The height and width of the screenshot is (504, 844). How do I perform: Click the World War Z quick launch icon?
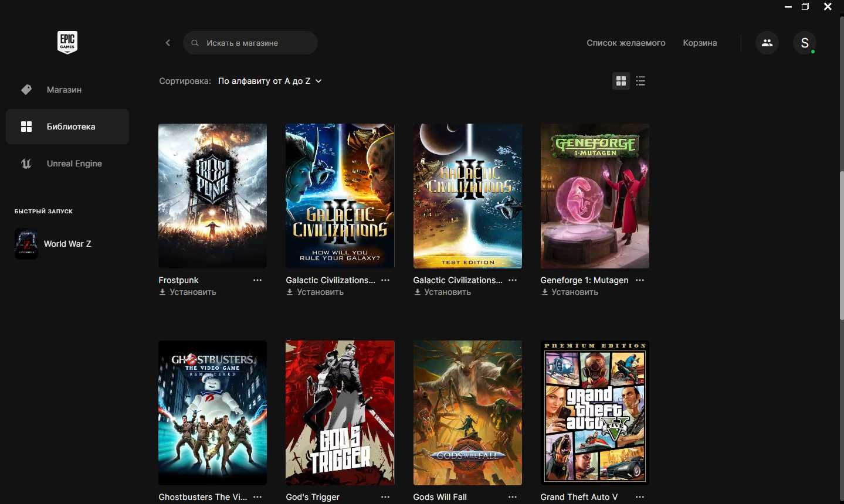[x=26, y=244]
